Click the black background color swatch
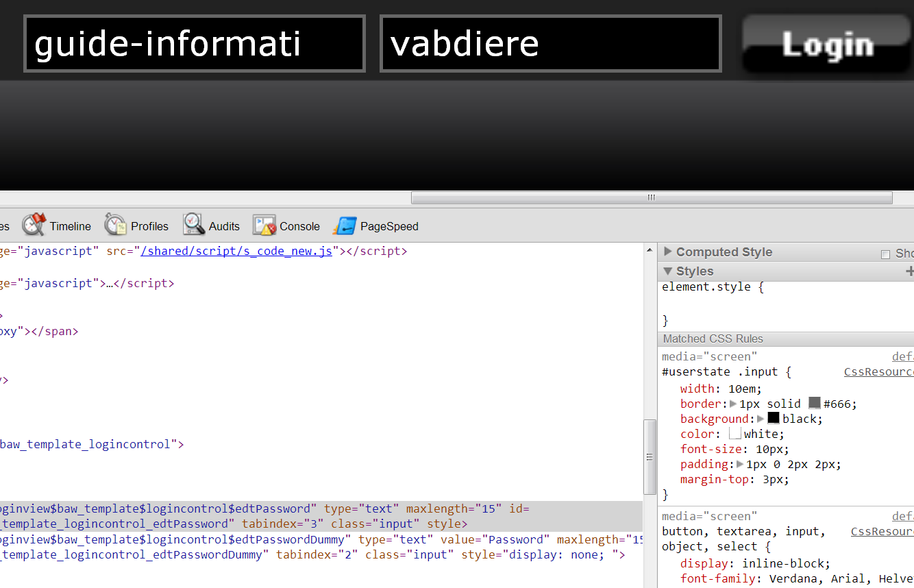The width and height of the screenshot is (914, 588). pyautogui.click(x=774, y=418)
